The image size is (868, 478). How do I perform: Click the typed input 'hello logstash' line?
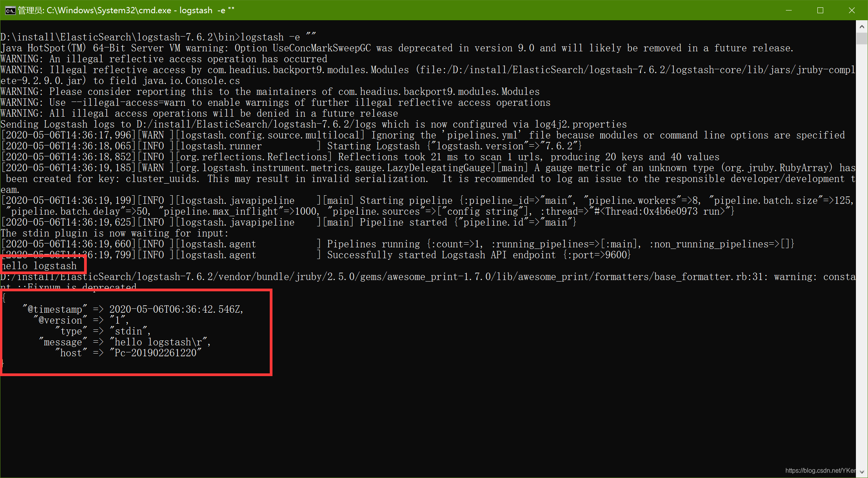(x=39, y=266)
